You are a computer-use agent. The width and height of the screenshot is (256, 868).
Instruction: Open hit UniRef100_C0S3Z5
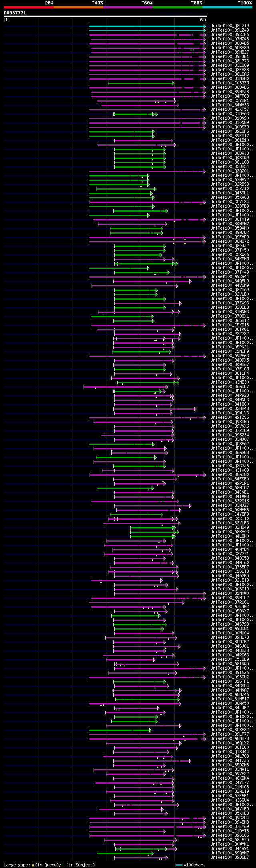coord(230,83)
